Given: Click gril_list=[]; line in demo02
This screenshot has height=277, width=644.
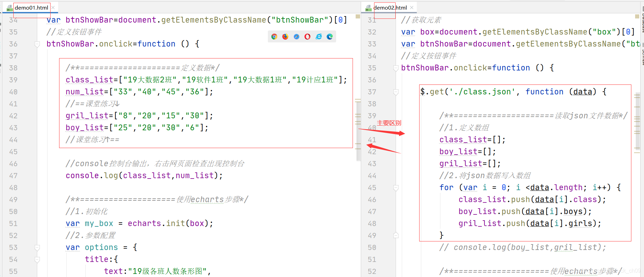Looking at the screenshot, I should pos(470,163).
